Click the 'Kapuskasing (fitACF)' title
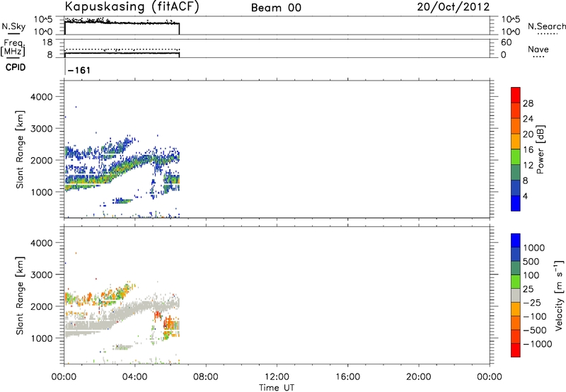The width and height of the screenshot is (566, 392). (x=132, y=7)
